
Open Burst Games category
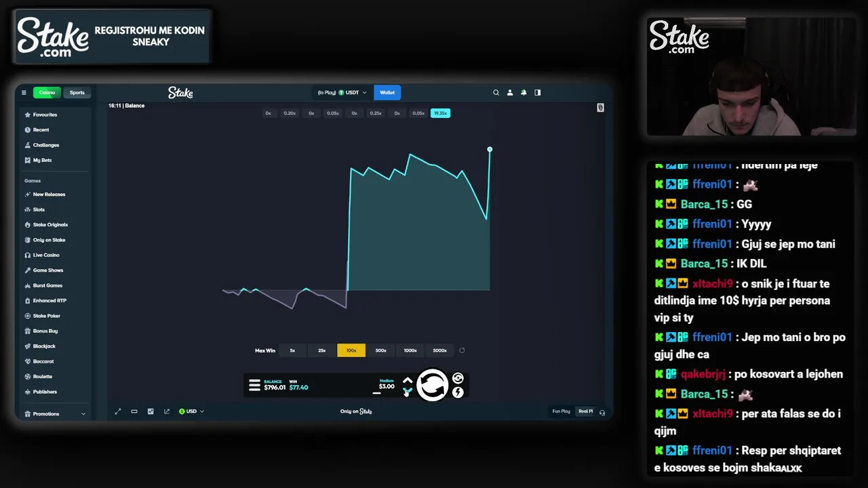coord(47,285)
